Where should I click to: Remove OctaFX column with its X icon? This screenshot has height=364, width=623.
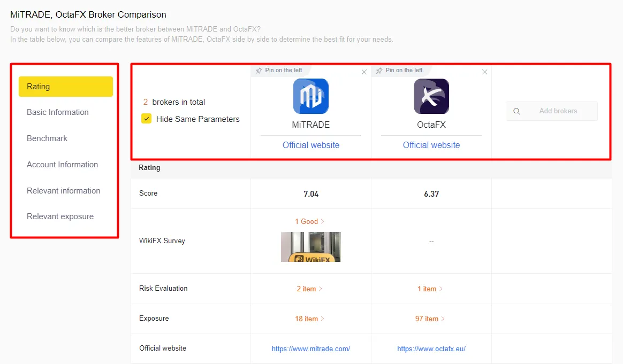click(x=484, y=72)
